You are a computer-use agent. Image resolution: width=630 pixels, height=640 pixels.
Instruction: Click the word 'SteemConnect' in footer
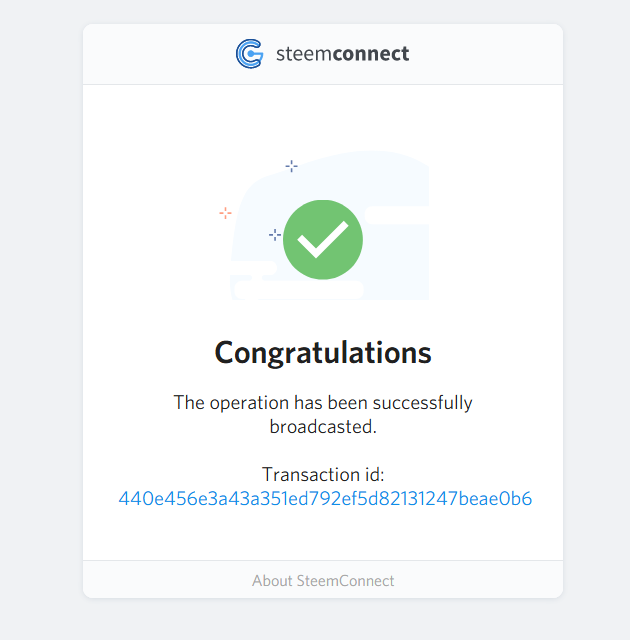tap(345, 580)
